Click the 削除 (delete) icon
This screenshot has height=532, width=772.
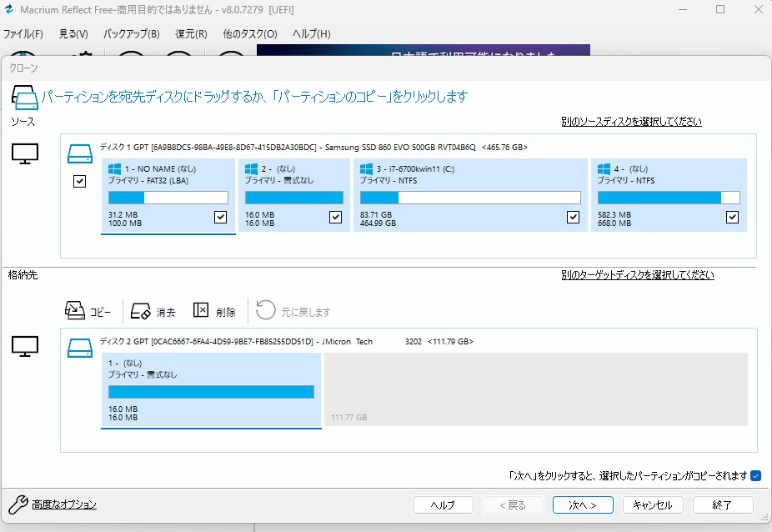(x=200, y=309)
